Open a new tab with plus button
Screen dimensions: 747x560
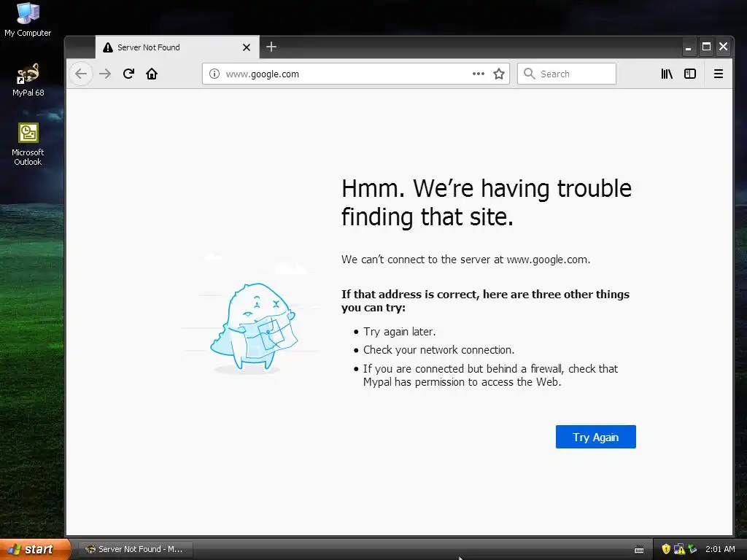click(271, 47)
